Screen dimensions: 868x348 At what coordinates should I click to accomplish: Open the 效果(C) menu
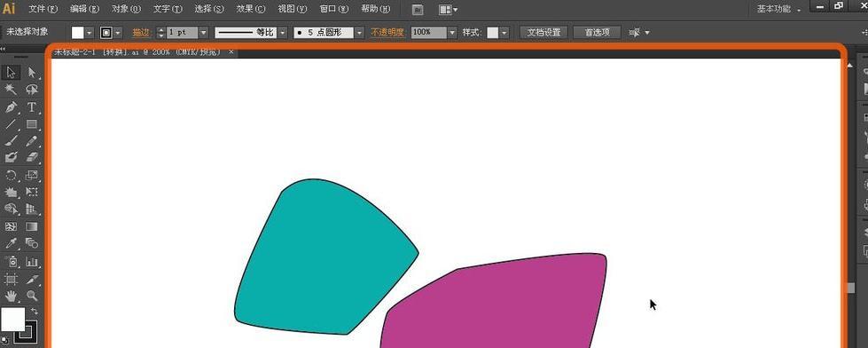coord(251,10)
